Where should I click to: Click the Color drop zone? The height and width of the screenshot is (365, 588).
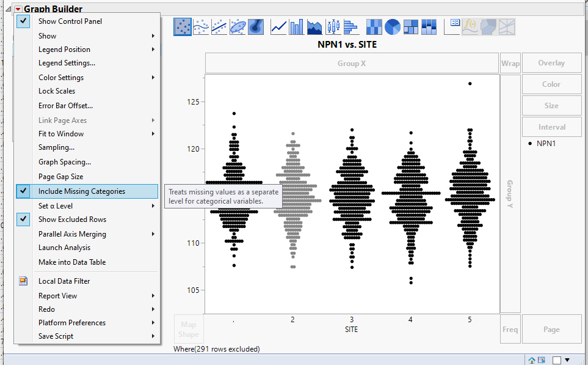[551, 84]
